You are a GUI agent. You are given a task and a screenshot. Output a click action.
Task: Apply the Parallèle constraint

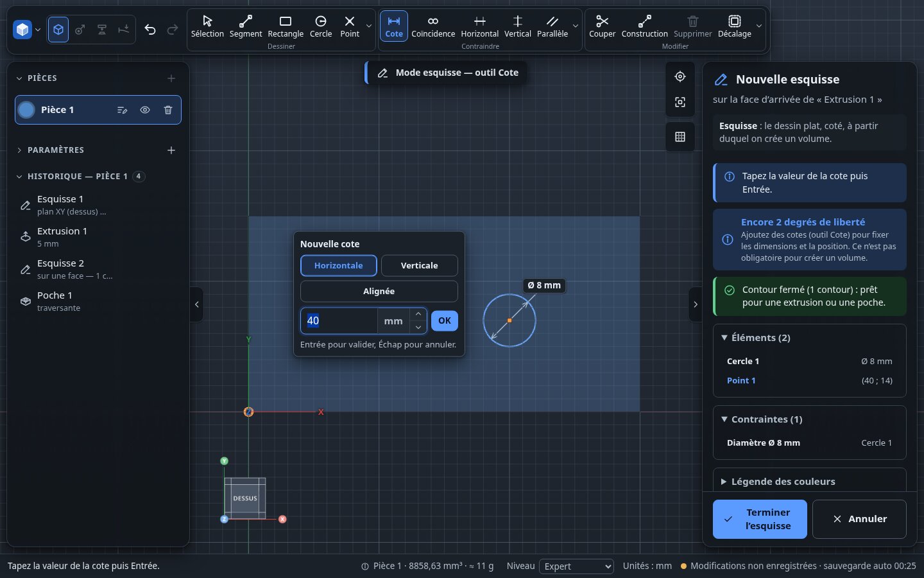552,26
